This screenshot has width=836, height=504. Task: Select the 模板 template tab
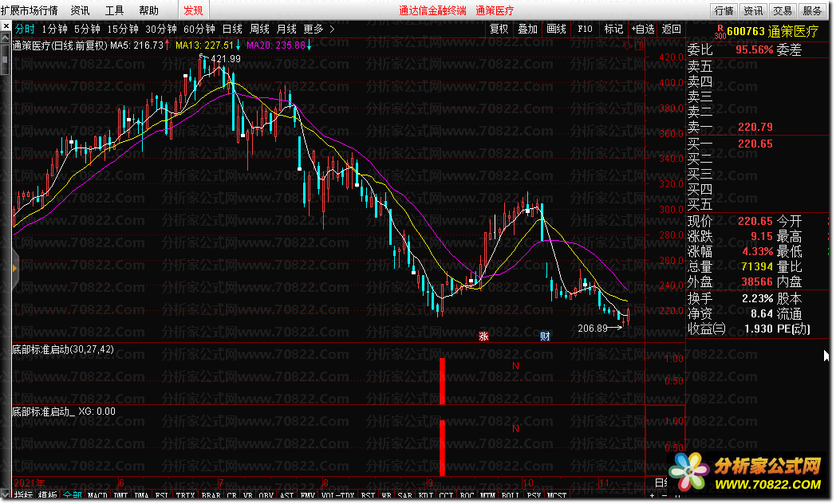(x=47, y=495)
